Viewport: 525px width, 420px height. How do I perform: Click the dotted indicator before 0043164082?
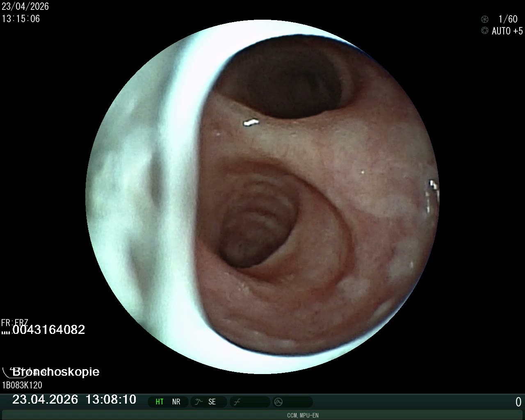pyautogui.click(x=6, y=332)
